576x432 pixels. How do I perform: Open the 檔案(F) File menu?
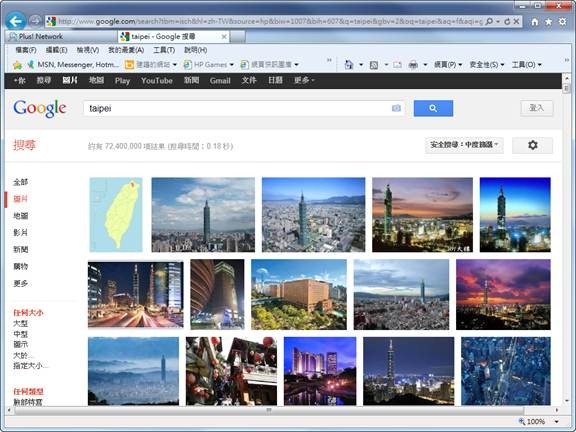pyautogui.click(x=26, y=50)
